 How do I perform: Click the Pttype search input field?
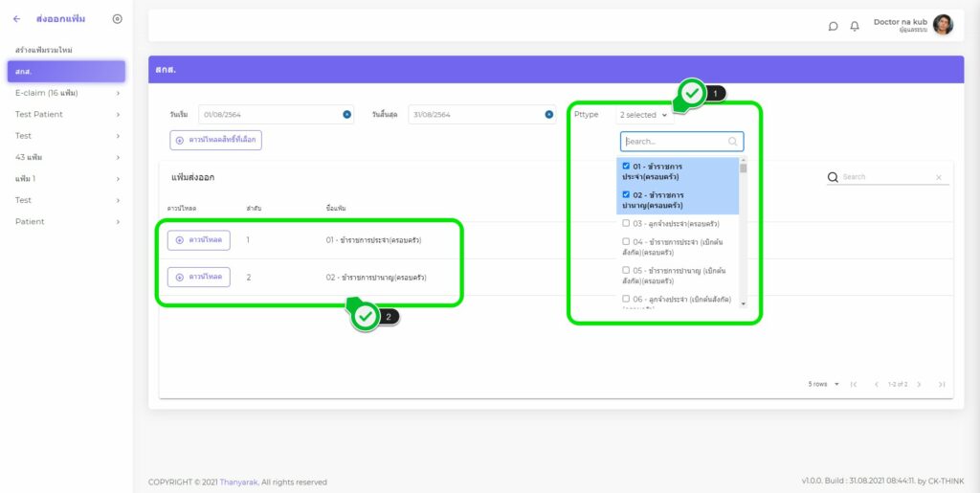pyautogui.click(x=674, y=142)
